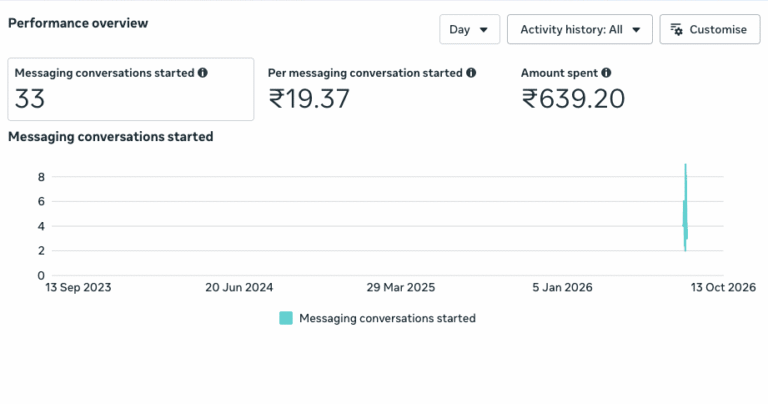Click the ₹639.20 amount value
Screen dimensions: 768x404
point(573,98)
